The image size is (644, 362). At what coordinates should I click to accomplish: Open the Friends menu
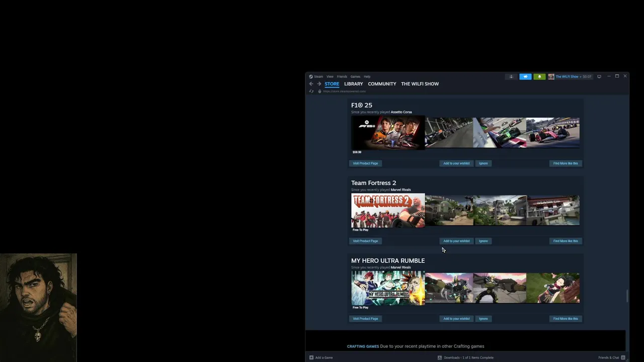pos(342,76)
